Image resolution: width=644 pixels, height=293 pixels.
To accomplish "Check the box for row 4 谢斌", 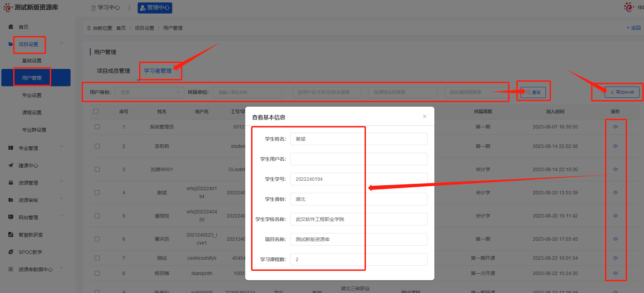I will [97, 193].
